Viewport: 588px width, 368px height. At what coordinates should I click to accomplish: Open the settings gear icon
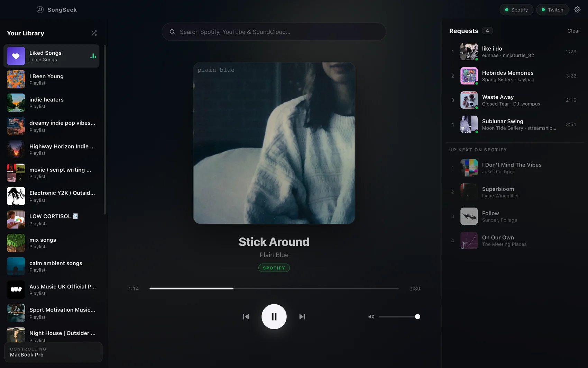coord(577,10)
